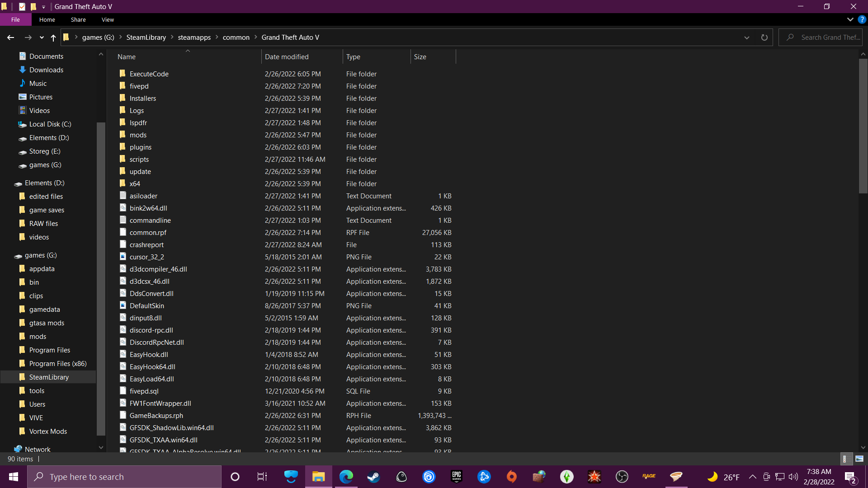The width and height of the screenshot is (868, 488).
Task: Refresh the Grand Theft Auto V folder
Action: 764,38
